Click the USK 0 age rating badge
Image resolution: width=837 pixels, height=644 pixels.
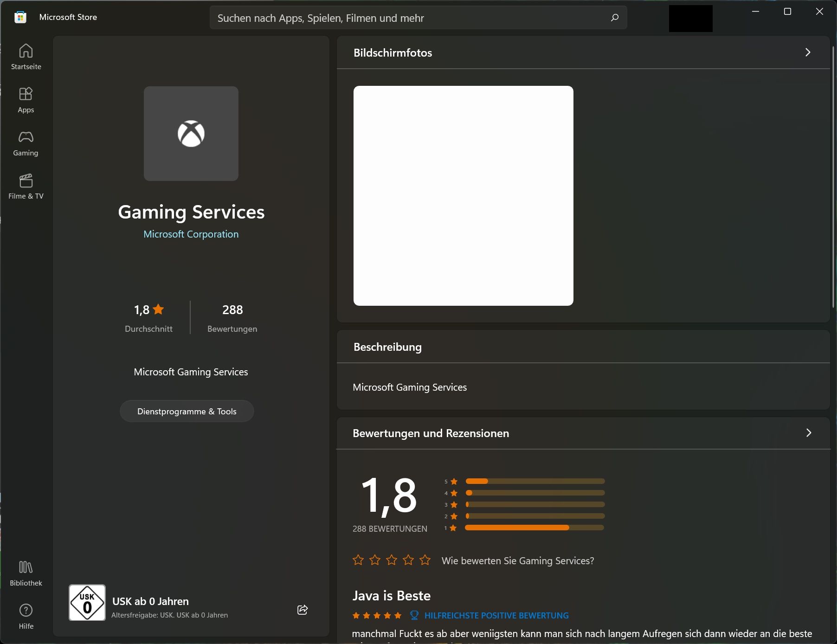[x=87, y=603]
